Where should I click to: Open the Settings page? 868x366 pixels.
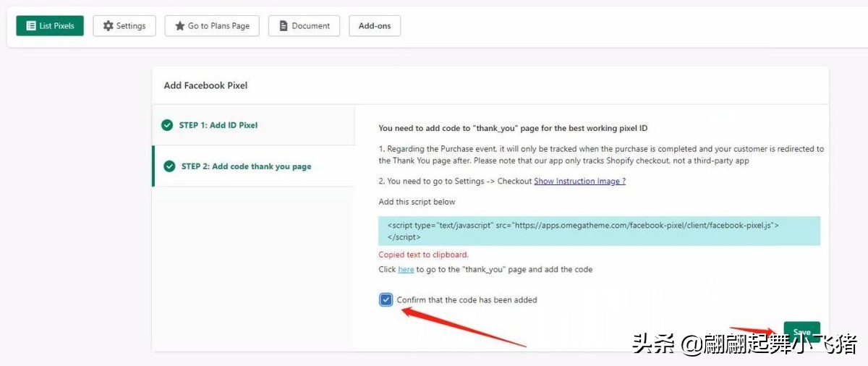[124, 26]
